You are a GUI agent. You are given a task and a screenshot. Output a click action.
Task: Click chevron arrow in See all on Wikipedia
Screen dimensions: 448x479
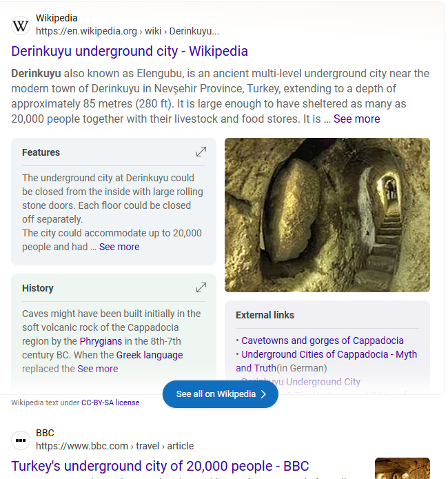[263, 394]
